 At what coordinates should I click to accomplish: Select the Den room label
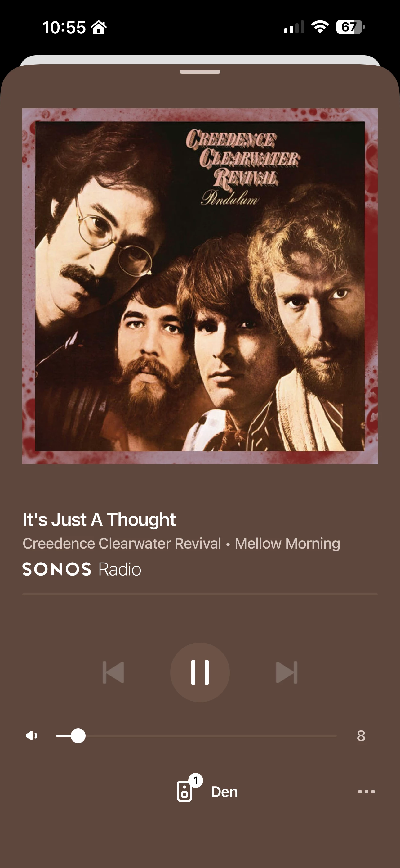224,792
